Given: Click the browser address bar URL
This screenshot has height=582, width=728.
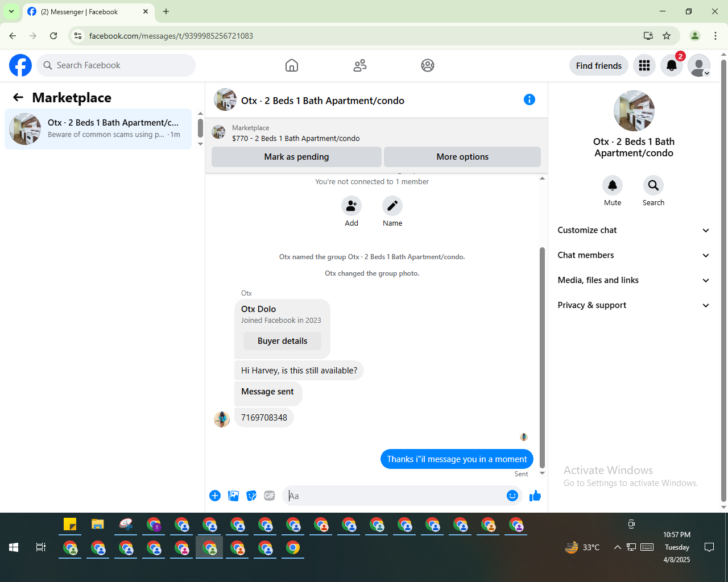Looking at the screenshot, I should (171, 36).
